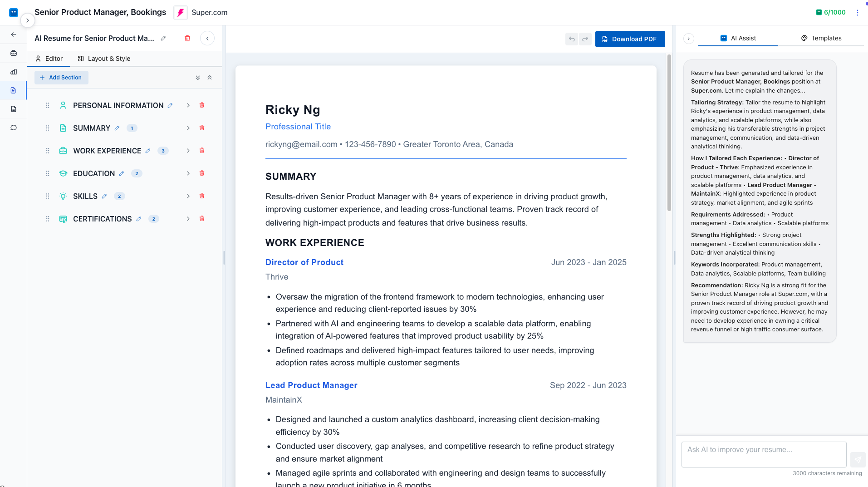Delete the SUMMARY section
Image resolution: width=868 pixels, height=487 pixels.
pyautogui.click(x=201, y=128)
